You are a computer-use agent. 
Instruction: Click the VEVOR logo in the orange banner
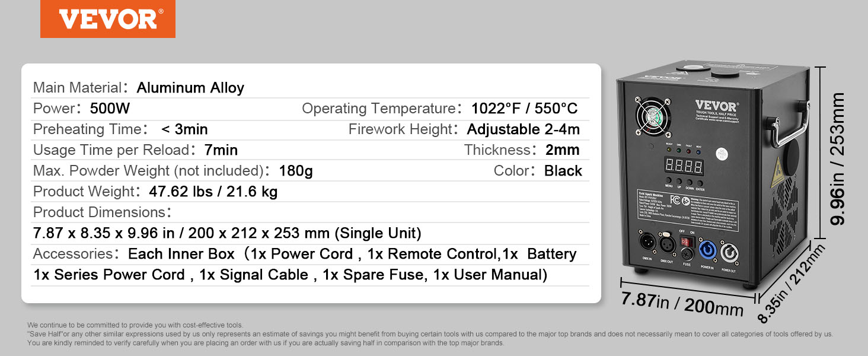click(107, 19)
